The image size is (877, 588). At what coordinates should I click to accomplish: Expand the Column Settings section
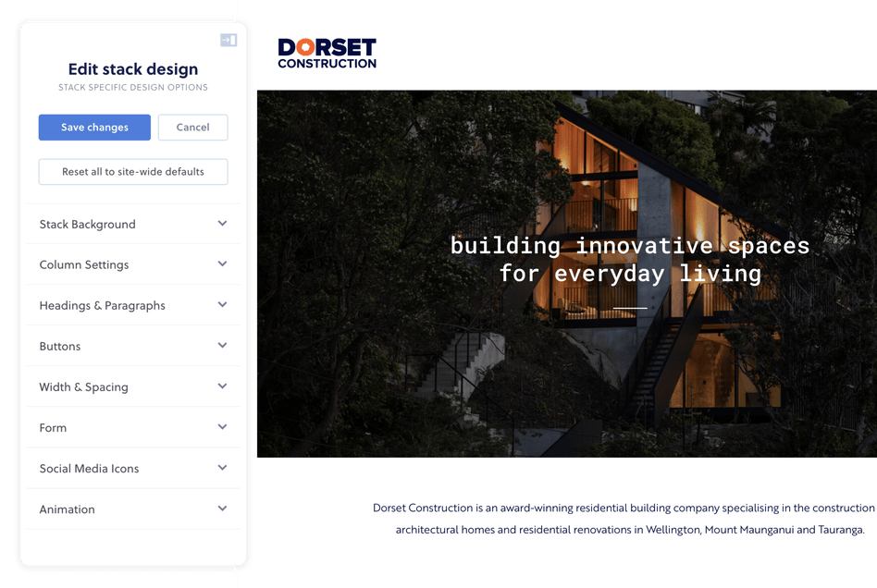pyautogui.click(x=133, y=264)
